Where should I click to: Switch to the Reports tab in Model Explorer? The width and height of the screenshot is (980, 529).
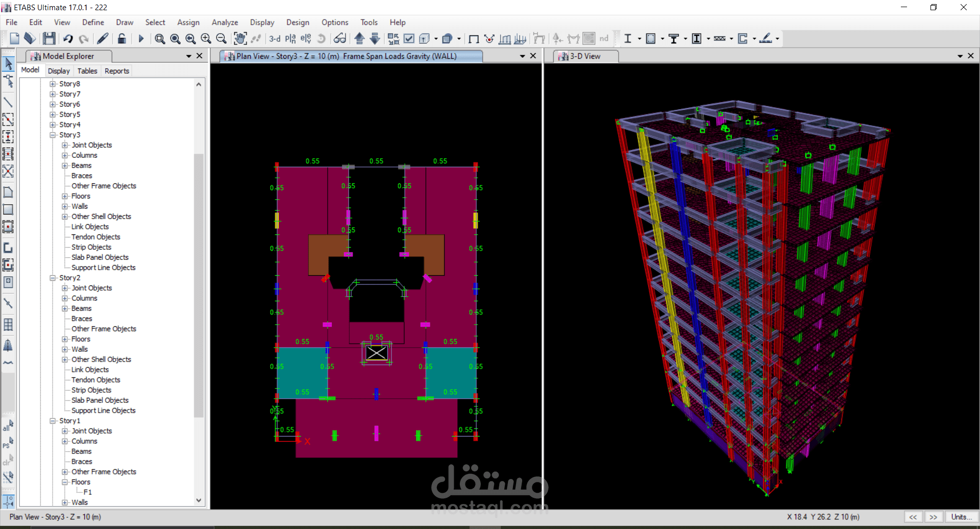[x=117, y=71]
